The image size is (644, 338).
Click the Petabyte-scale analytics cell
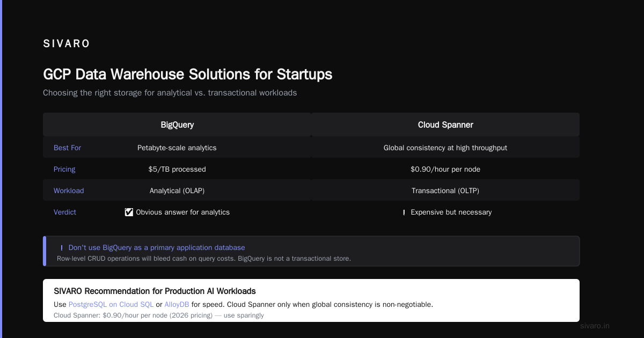pos(177,148)
